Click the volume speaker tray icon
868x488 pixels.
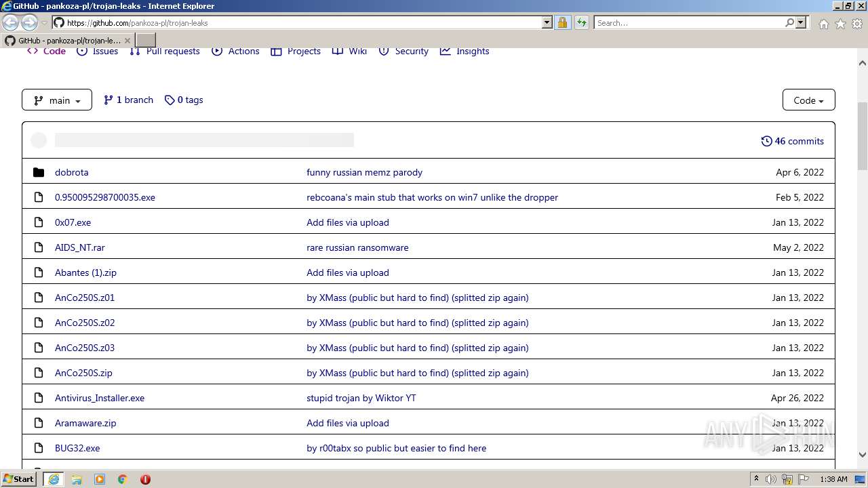coord(771,479)
